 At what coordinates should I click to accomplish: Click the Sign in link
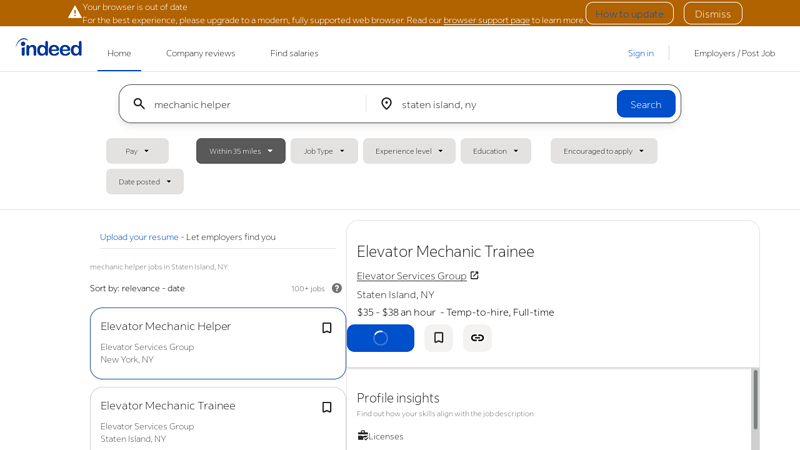click(640, 53)
